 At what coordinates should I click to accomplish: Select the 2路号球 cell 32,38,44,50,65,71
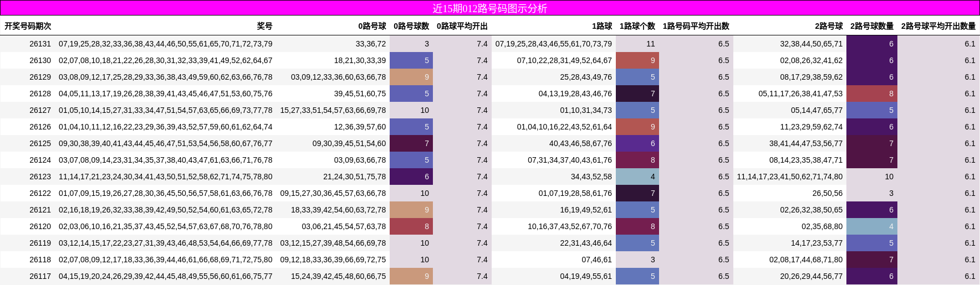coord(811,44)
